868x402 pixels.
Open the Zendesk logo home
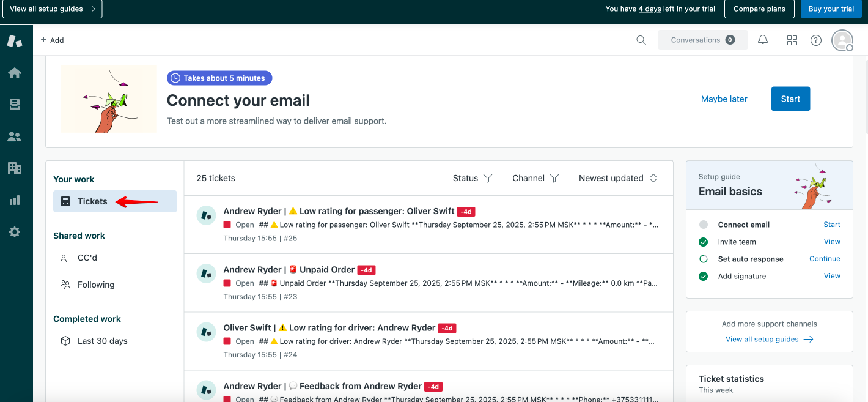[x=15, y=41]
